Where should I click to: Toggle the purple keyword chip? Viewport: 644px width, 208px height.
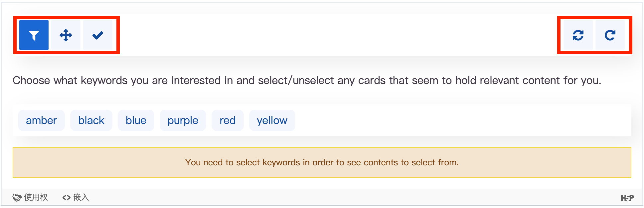click(x=183, y=120)
